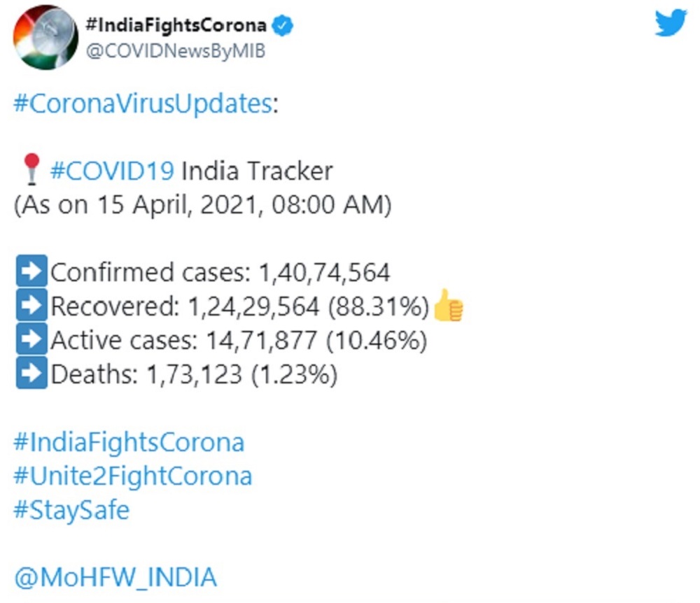Click the red pin emoji
Screen dimensions: 700x603
click(31, 171)
